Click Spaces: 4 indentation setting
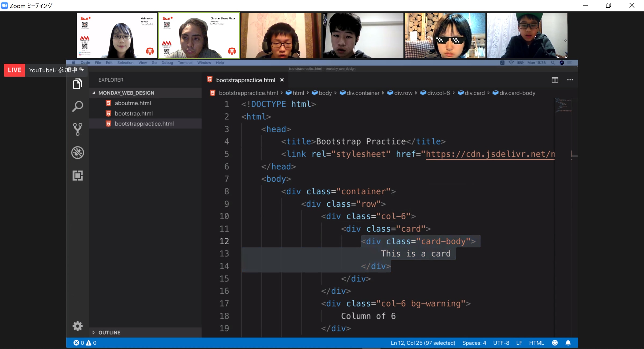The width and height of the screenshot is (644, 349). point(474,343)
